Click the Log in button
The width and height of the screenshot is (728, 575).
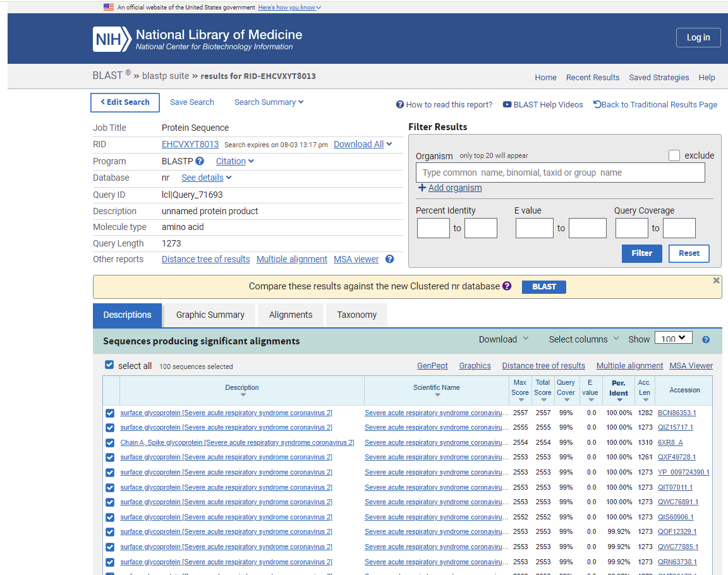pyautogui.click(x=698, y=37)
